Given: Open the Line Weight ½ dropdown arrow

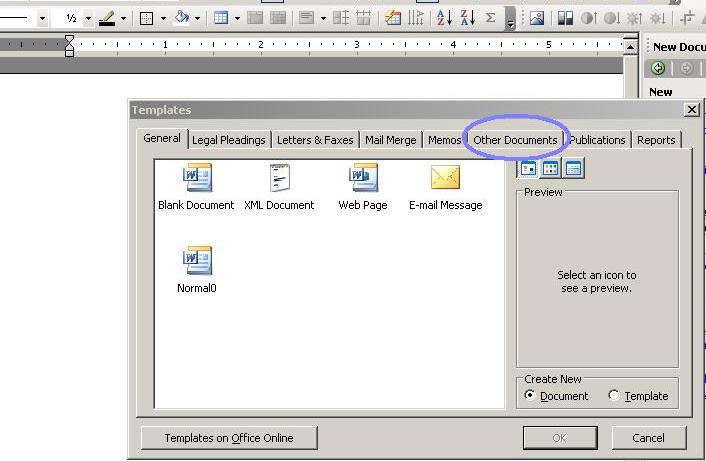Looking at the screenshot, I should [x=88, y=19].
